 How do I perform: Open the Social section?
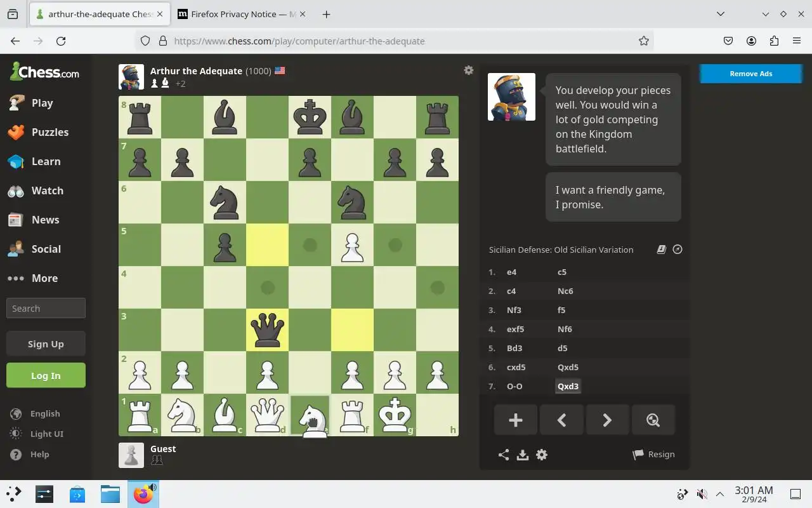(45, 249)
